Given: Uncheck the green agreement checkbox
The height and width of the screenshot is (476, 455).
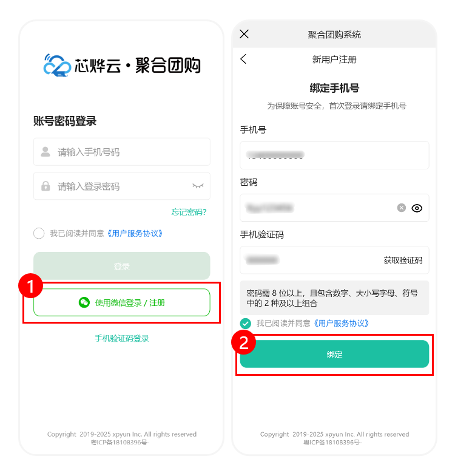Looking at the screenshot, I should (x=245, y=323).
